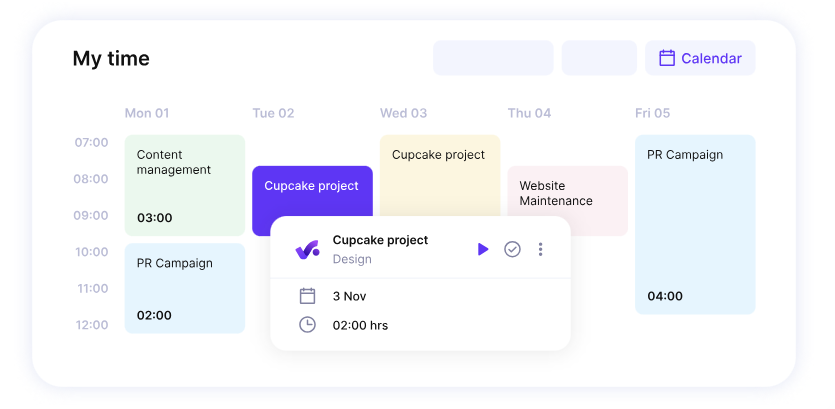Select the Content management block on Monday
The image size is (835, 409).
[184, 185]
